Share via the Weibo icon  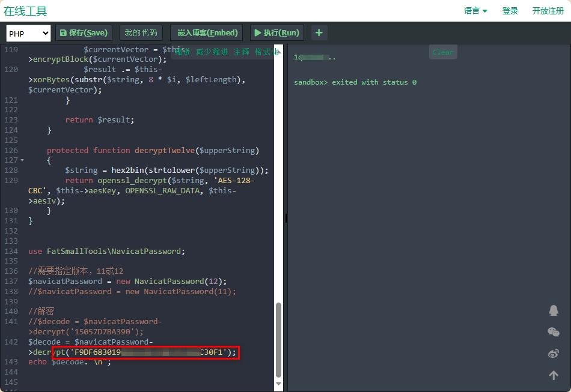click(x=554, y=354)
